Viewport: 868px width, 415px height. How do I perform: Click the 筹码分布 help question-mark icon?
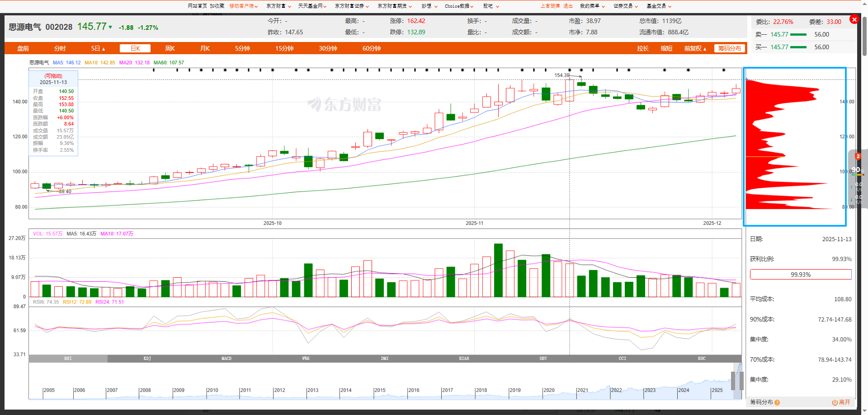click(x=777, y=402)
